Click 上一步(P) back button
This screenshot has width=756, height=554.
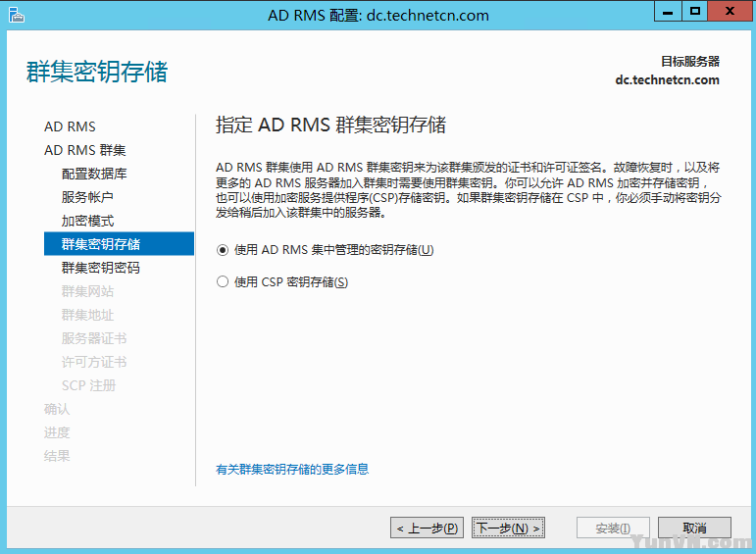point(428,528)
